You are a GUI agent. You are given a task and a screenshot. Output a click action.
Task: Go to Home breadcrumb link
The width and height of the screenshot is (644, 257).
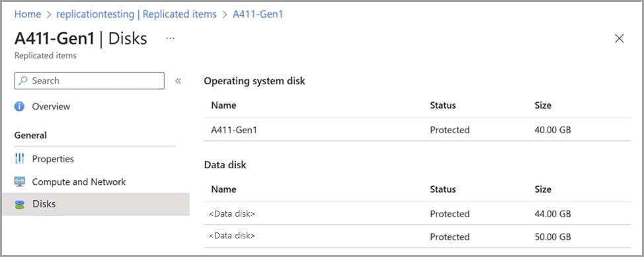[28, 14]
